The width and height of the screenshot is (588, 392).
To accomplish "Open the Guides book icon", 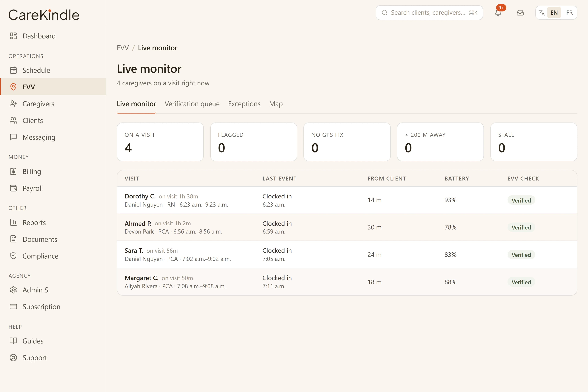I will pos(13,341).
